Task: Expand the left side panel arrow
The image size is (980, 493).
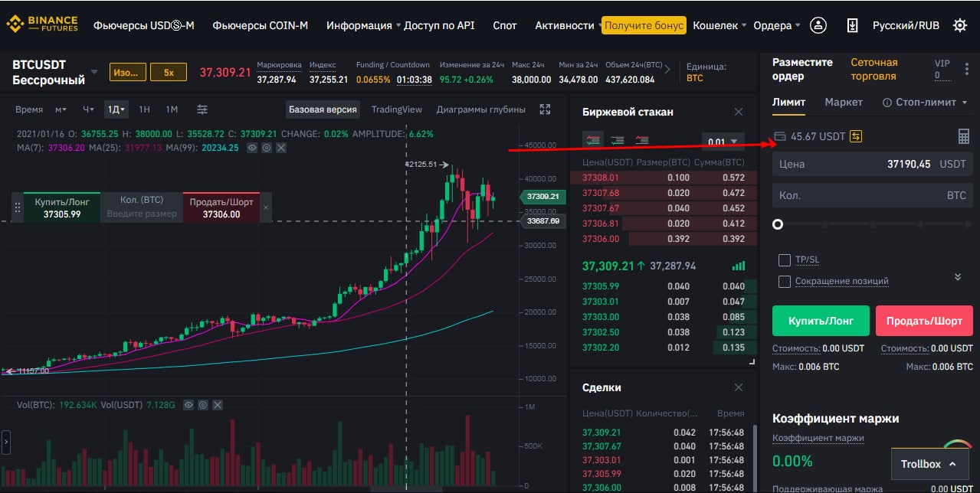Action: pyautogui.click(x=5, y=442)
